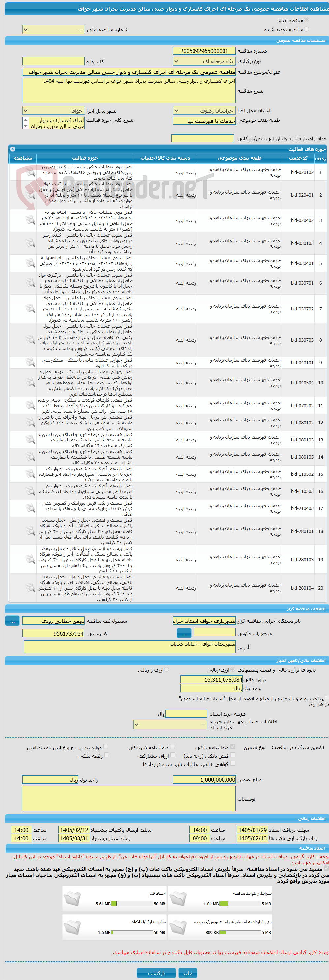
Task: Open view icon for row bld-030401
Action: pyautogui.click(x=30, y=263)
